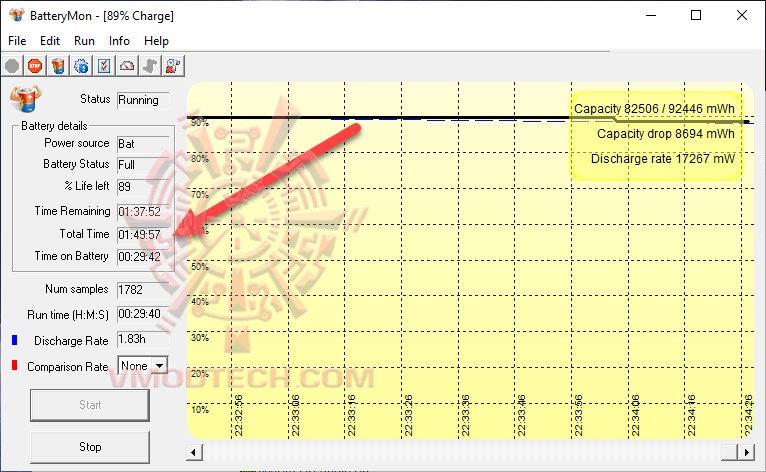The image size is (766, 472).
Task: Click the Num samples value 1782
Action: [130, 290]
